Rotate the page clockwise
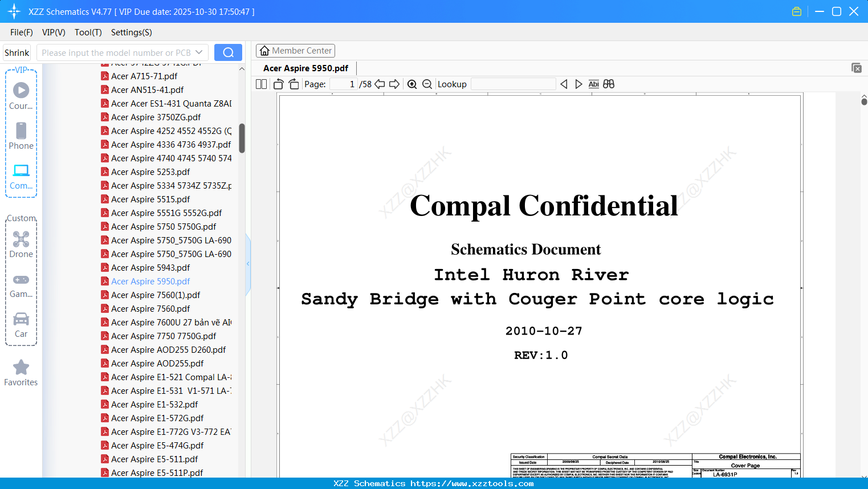This screenshot has width=868, height=489. click(294, 84)
